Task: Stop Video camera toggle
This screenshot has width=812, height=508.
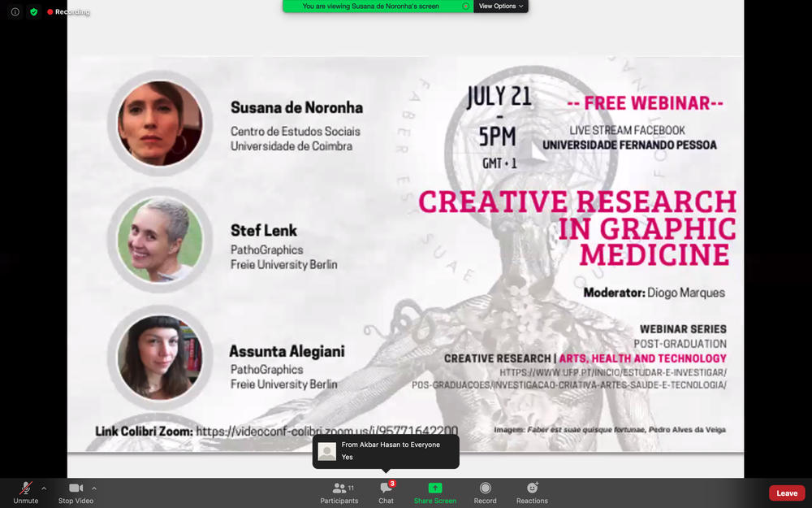Action: pos(76,492)
